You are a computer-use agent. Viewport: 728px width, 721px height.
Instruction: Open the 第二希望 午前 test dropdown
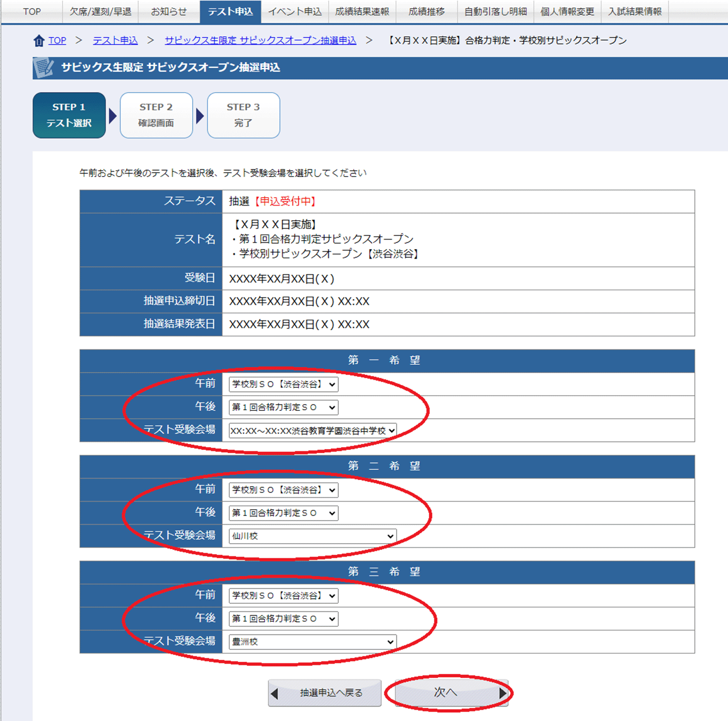283,490
